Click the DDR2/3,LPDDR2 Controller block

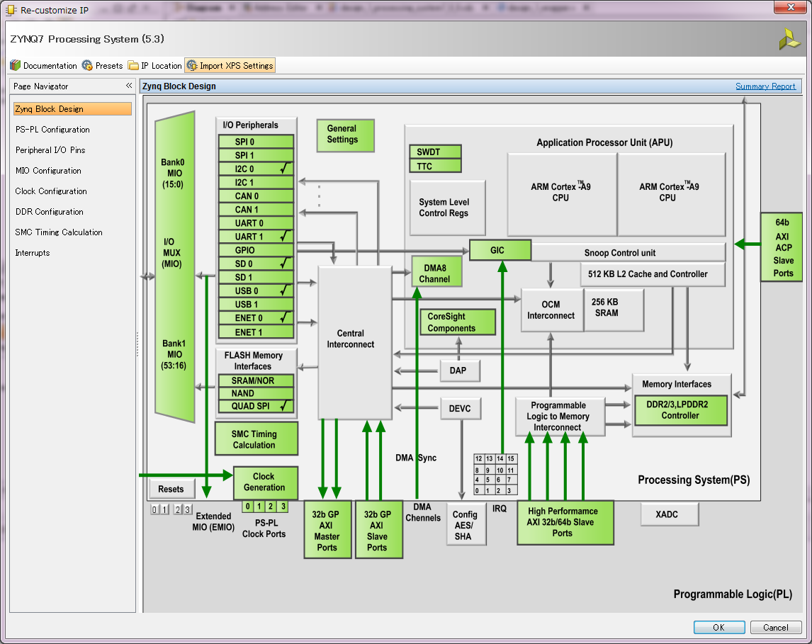pyautogui.click(x=681, y=410)
